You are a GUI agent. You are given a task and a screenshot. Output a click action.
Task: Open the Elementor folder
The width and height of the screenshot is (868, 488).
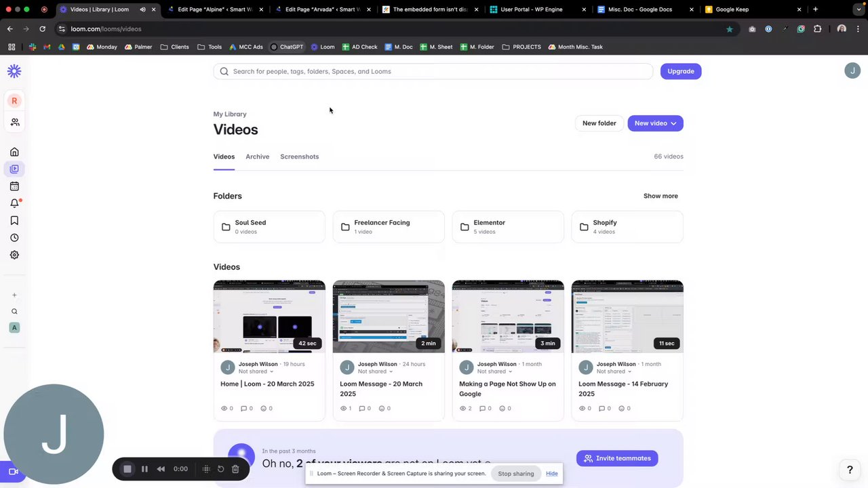click(508, 227)
